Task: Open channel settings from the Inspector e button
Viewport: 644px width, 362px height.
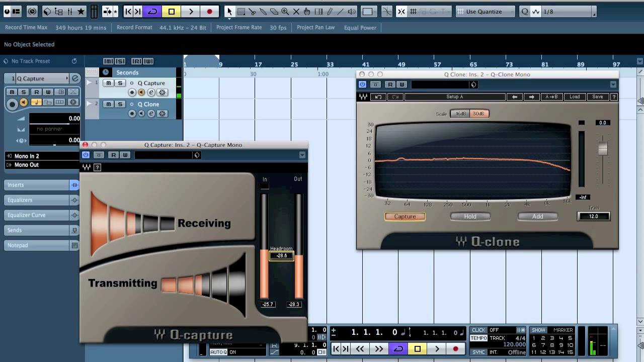Action: click(75, 78)
